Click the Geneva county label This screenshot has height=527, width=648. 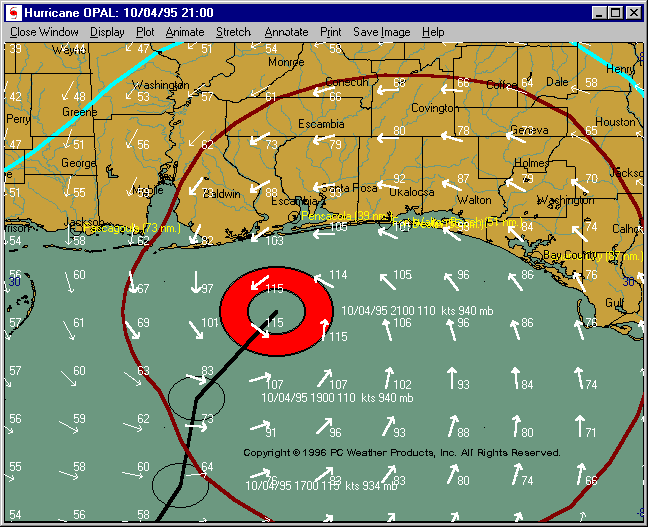click(x=529, y=130)
